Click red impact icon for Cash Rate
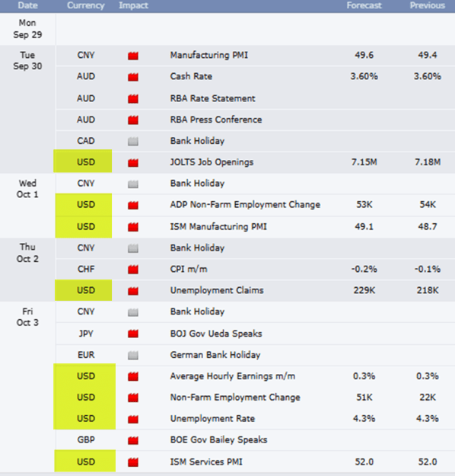 133,77
